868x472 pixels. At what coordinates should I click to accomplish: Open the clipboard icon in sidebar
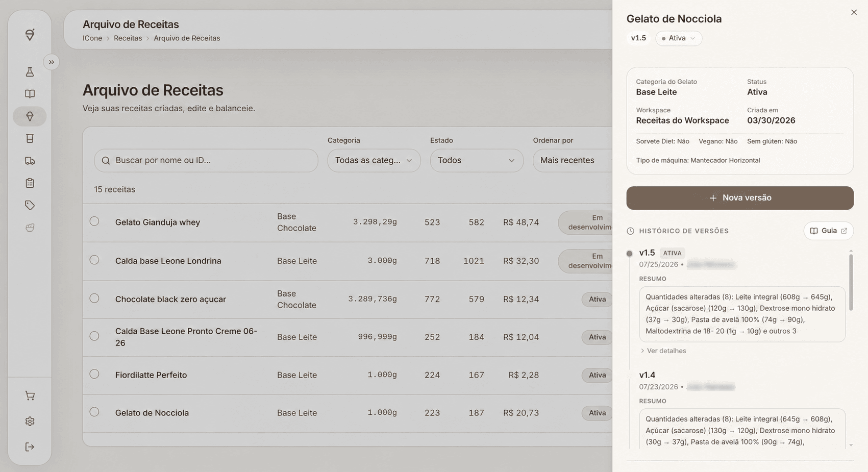pos(30,183)
